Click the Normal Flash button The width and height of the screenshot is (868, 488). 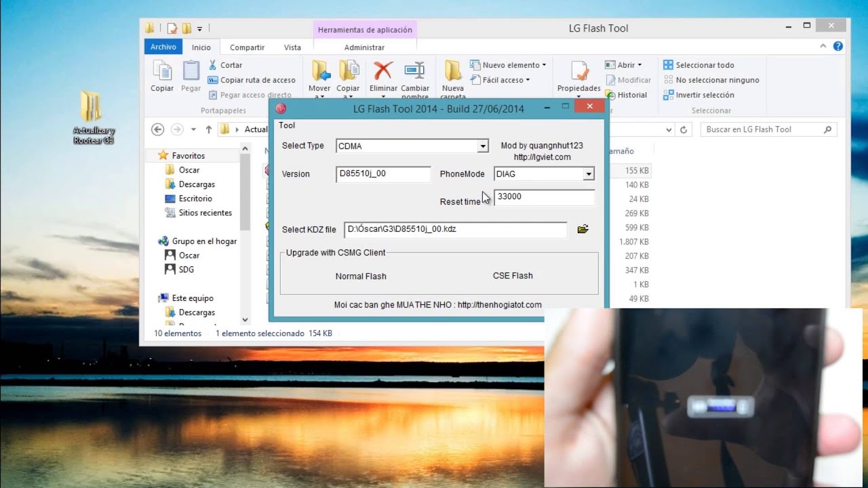tap(361, 276)
